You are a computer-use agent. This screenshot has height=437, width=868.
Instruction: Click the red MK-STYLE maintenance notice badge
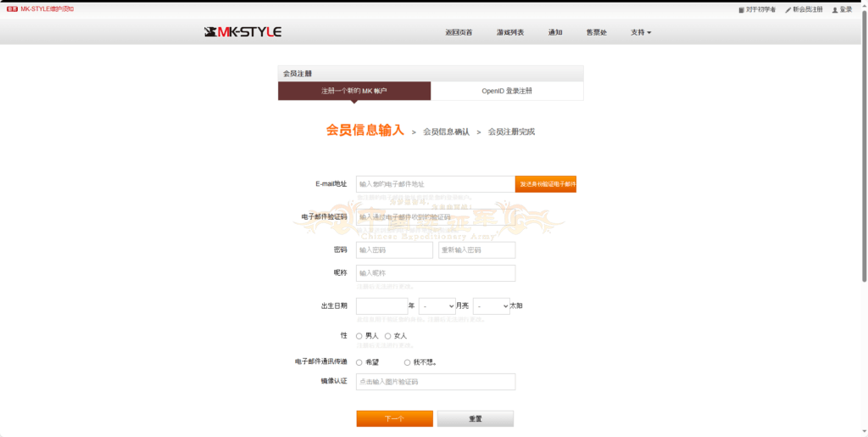[x=12, y=8]
